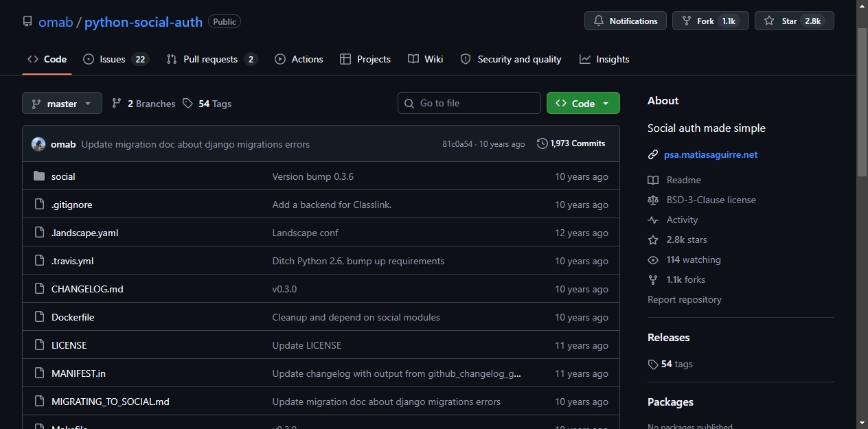Open the python-social-auth repository link
The image size is (868, 429).
click(x=144, y=22)
